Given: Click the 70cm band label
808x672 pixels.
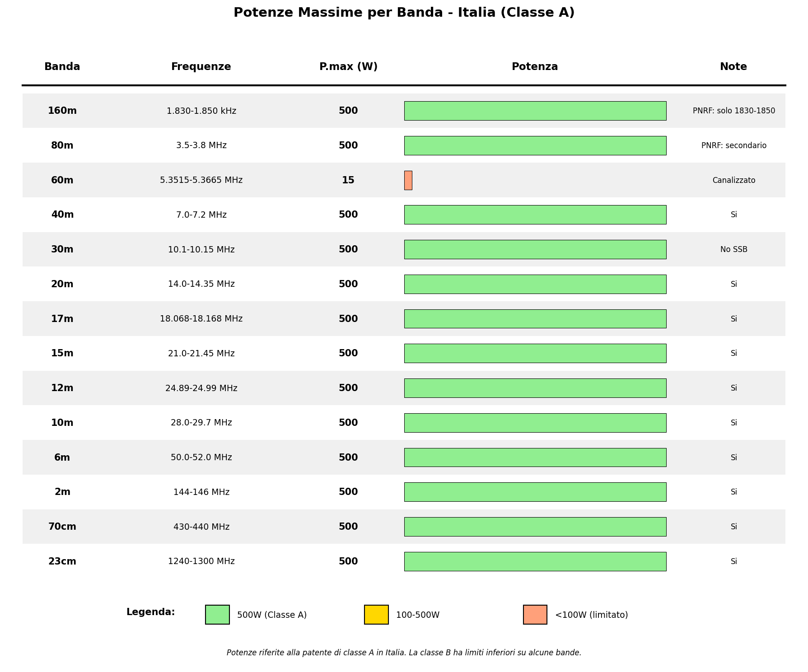Looking at the screenshot, I should click(62, 527).
